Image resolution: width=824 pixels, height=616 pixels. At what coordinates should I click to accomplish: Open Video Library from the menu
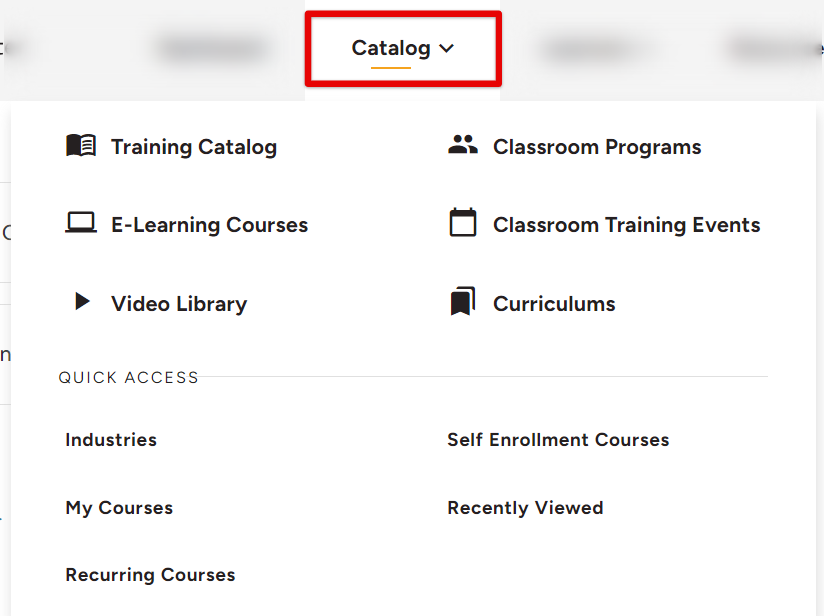(179, 304)
